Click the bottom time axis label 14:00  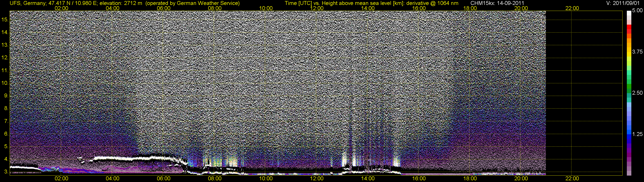click(368, 179)
